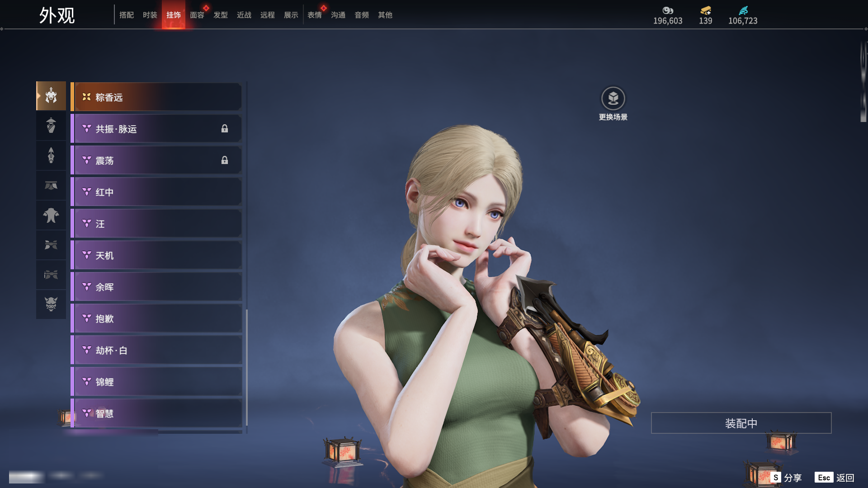The width and height of the screenshot is (868, 488).
Task: Select the demon mask category icon
Action: pyautogui.click(x=51, y=305)
